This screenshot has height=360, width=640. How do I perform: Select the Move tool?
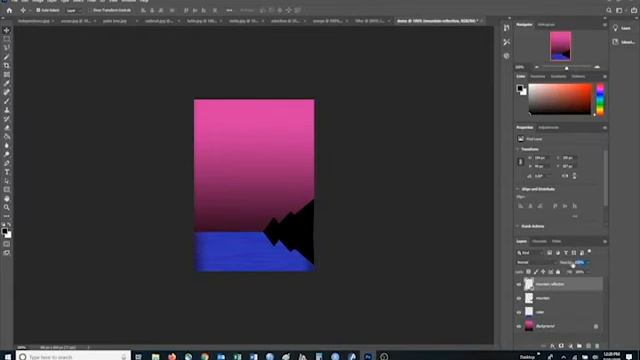tap(7, 30)
